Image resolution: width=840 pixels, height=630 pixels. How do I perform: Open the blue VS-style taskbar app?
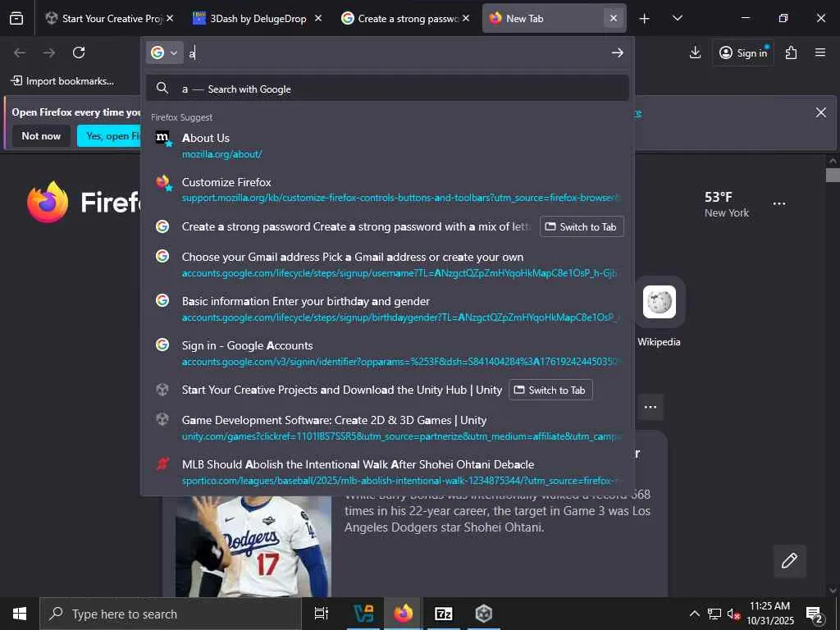pos(364,614)
